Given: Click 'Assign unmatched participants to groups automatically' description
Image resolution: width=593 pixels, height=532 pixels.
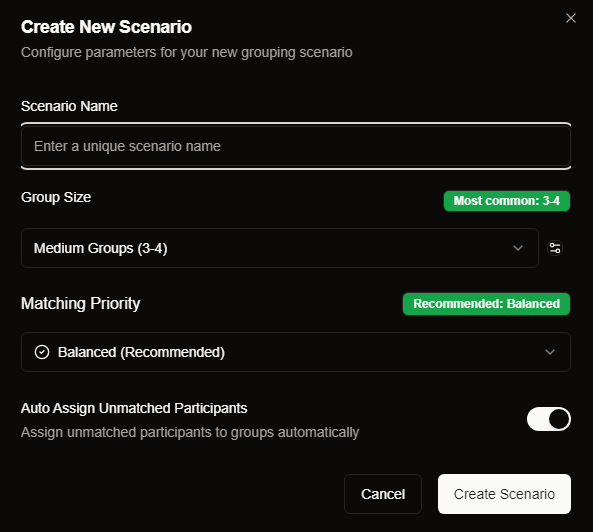Looking at the screenshot, I should pyautogui.click(x=190, y=432).
